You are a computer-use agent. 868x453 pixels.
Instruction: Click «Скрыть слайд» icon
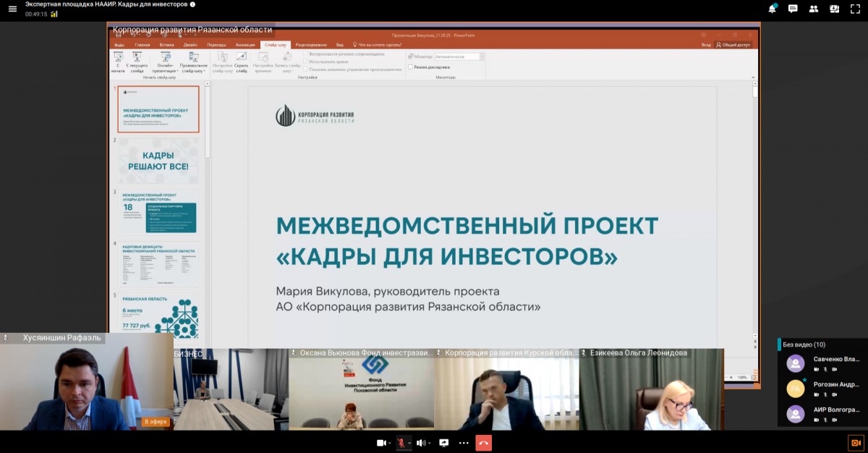point(242,62)
